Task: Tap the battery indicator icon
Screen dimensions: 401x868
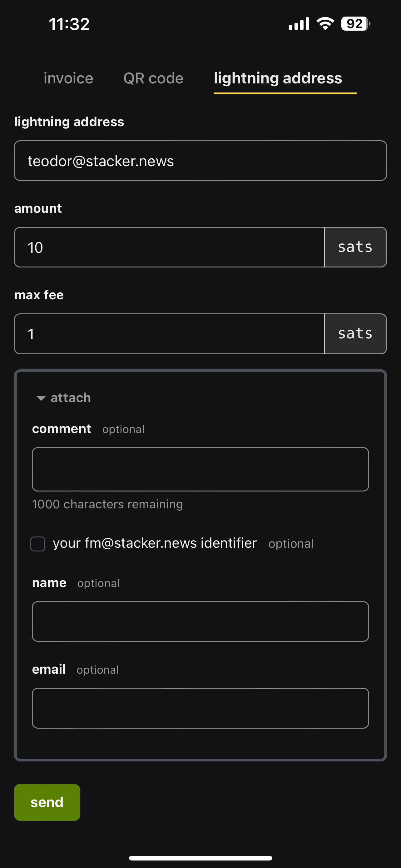Action: tap(355, 24)
